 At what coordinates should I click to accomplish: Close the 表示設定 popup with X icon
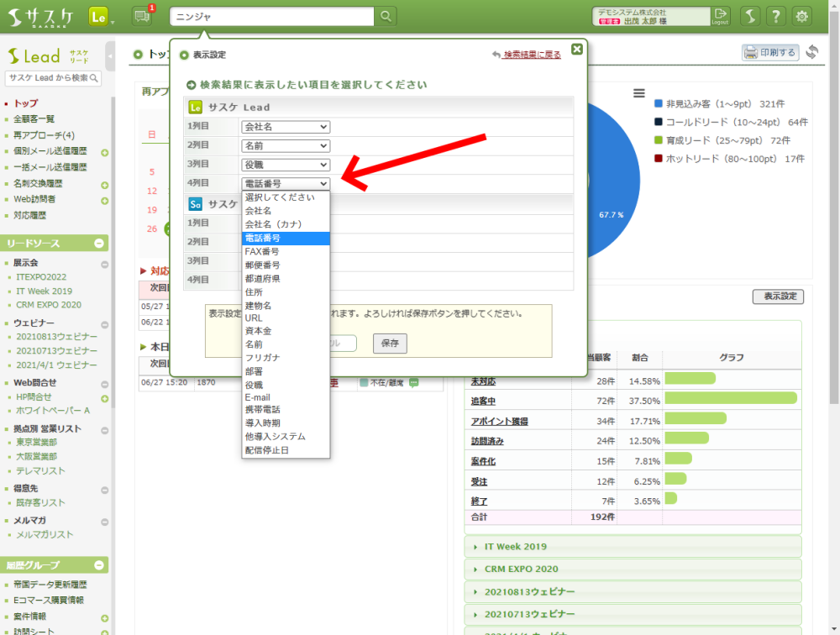click(576, 50)
